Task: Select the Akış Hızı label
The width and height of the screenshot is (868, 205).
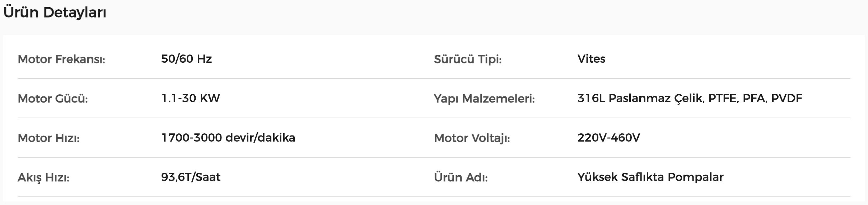Action: coord(43,177)
